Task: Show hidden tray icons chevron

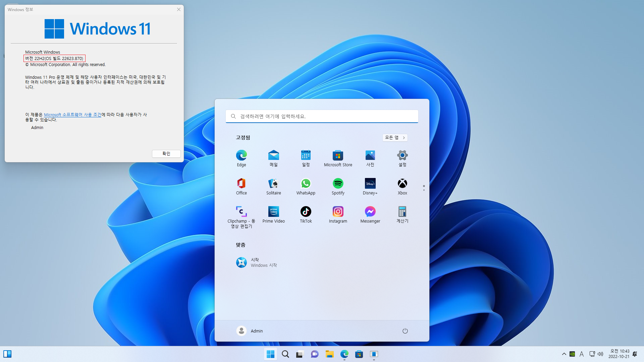Action: pos(564,354)
